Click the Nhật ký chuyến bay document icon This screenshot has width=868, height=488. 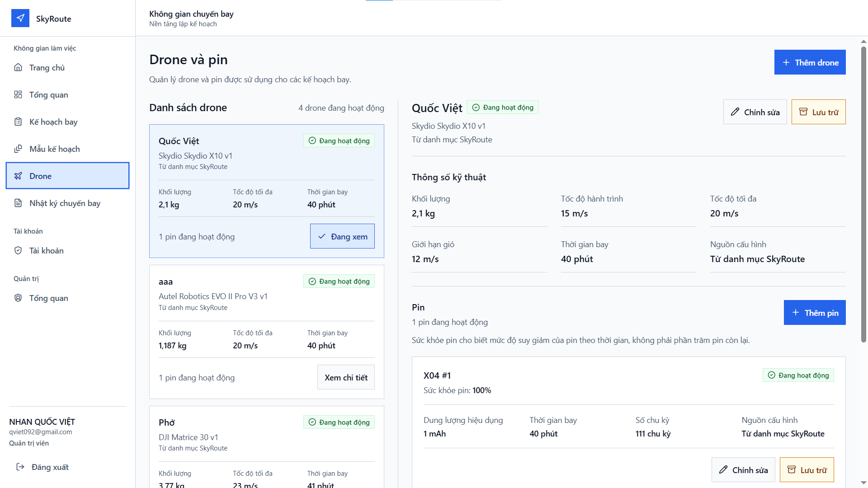(18, 203)
